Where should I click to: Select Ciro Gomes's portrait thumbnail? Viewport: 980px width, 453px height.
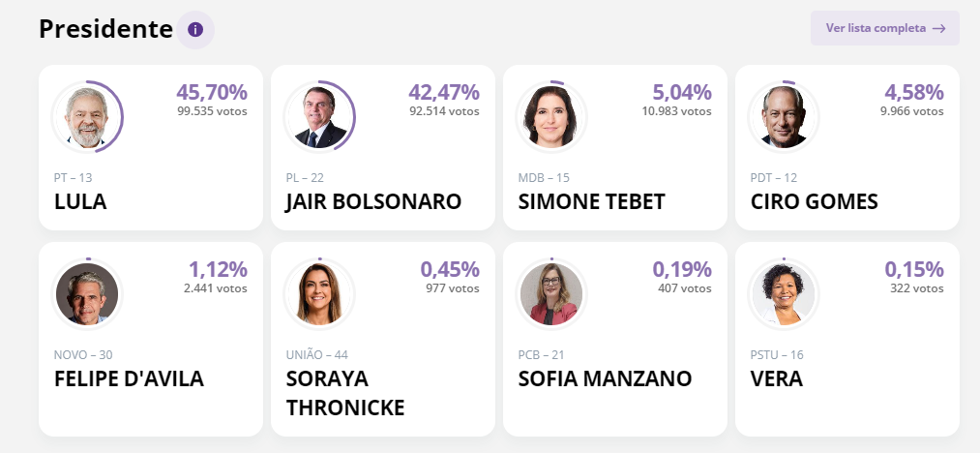click(784, 115)
